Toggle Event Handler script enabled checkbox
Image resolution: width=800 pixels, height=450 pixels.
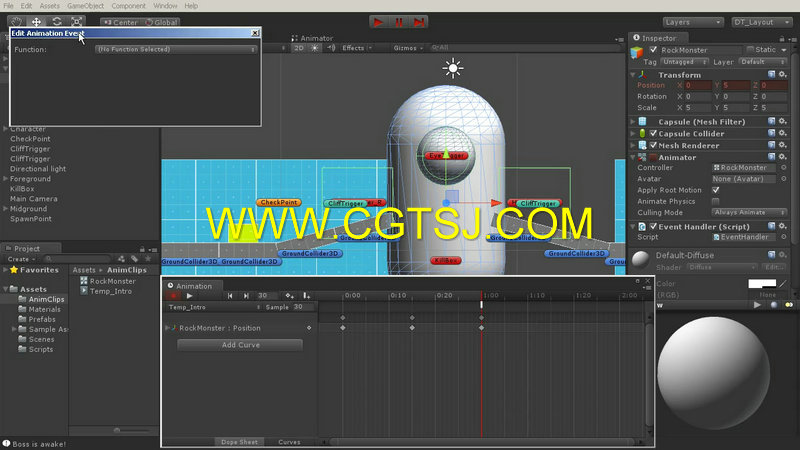tap(653, 226)
